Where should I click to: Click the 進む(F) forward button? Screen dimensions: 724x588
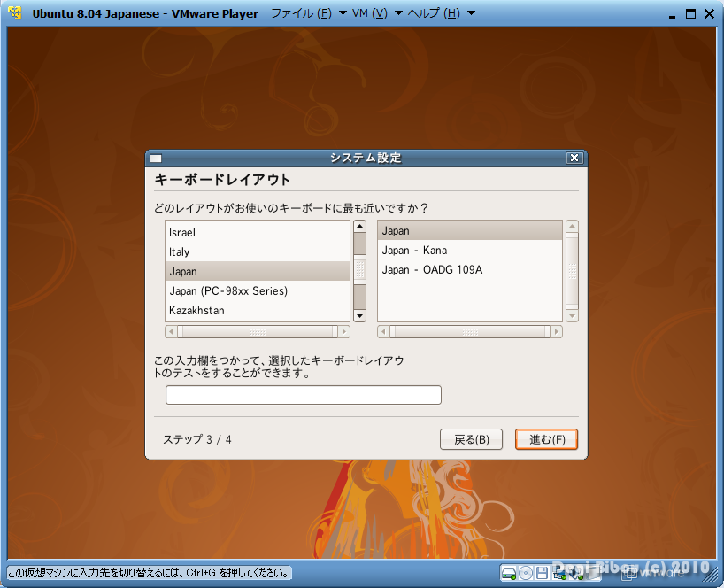[x=547, y=439]
